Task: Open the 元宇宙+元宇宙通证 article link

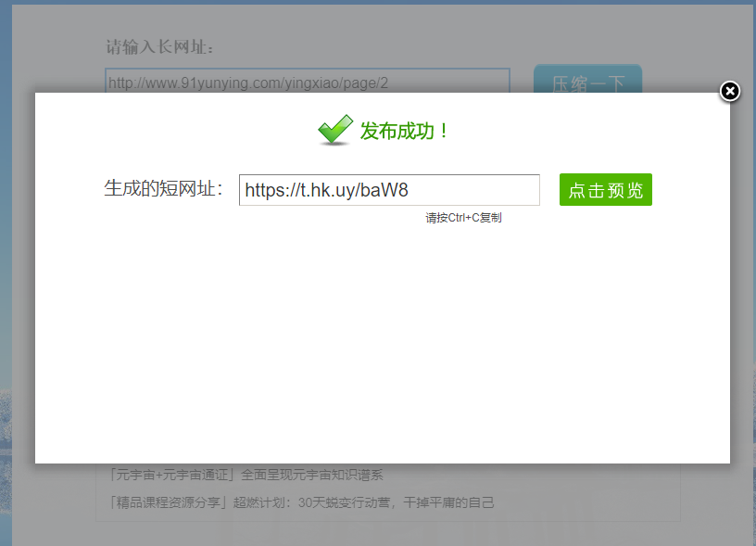Action: tap(246, 476)
